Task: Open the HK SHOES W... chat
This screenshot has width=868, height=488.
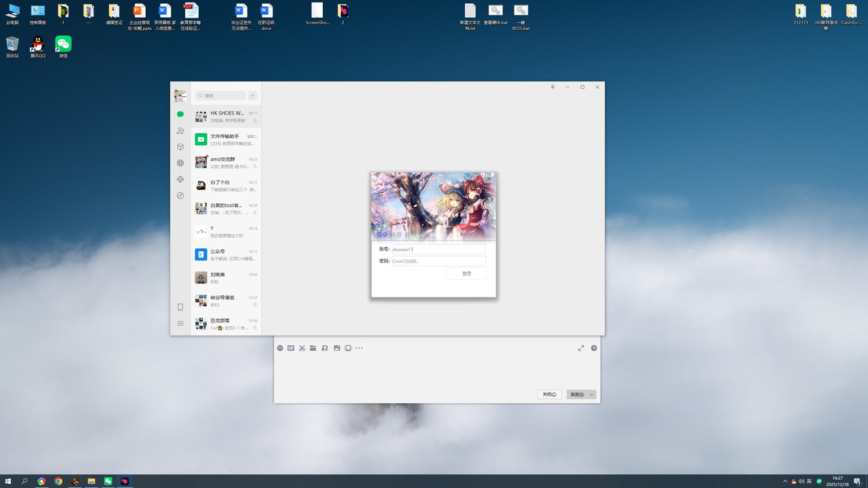Action: 226,117
